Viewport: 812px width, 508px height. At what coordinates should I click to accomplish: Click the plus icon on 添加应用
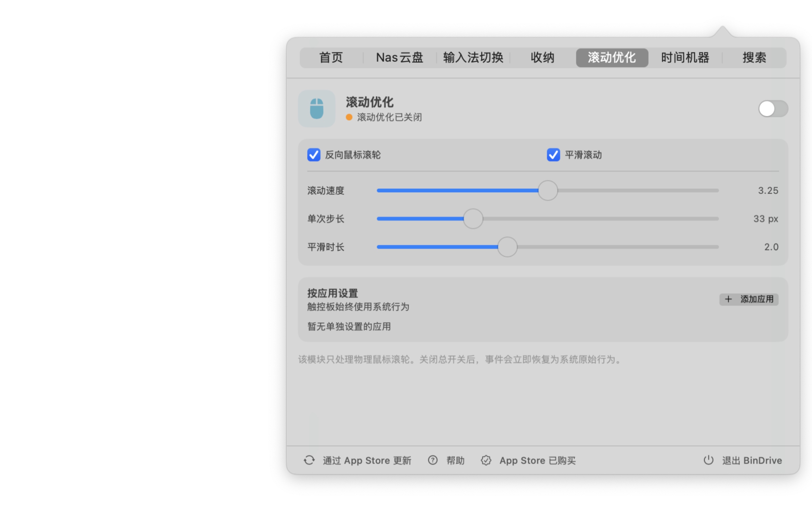(728, 299)
